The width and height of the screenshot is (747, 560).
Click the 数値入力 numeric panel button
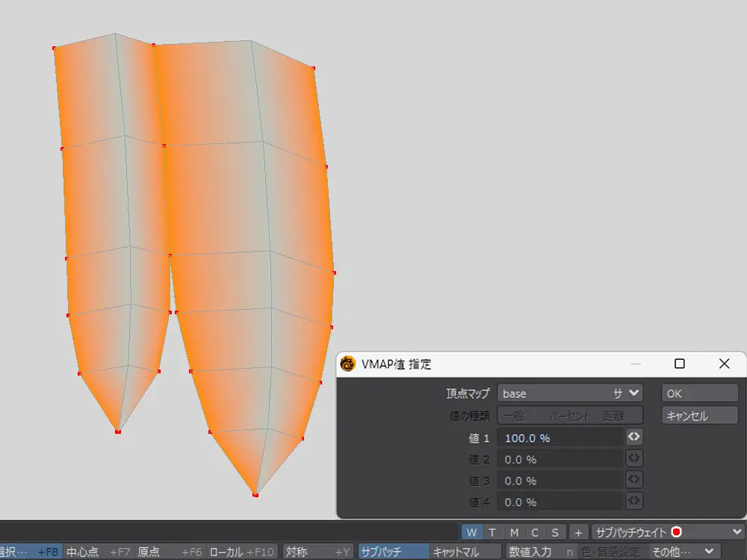[x=539, y=552]
